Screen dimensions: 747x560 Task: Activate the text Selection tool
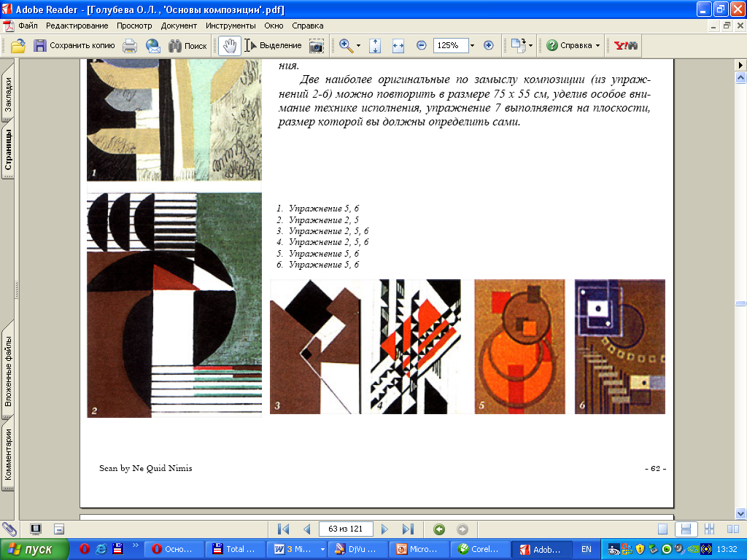(273, 46)
